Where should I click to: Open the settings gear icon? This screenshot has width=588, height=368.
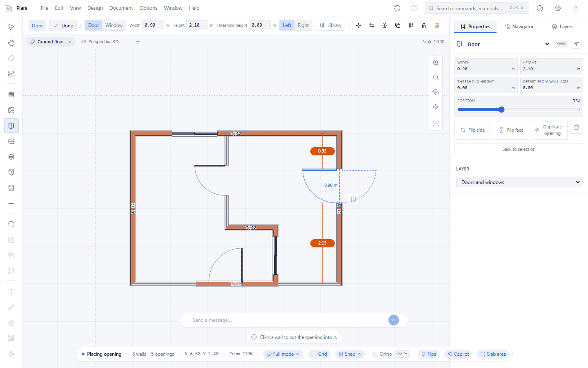coord(558,8)
